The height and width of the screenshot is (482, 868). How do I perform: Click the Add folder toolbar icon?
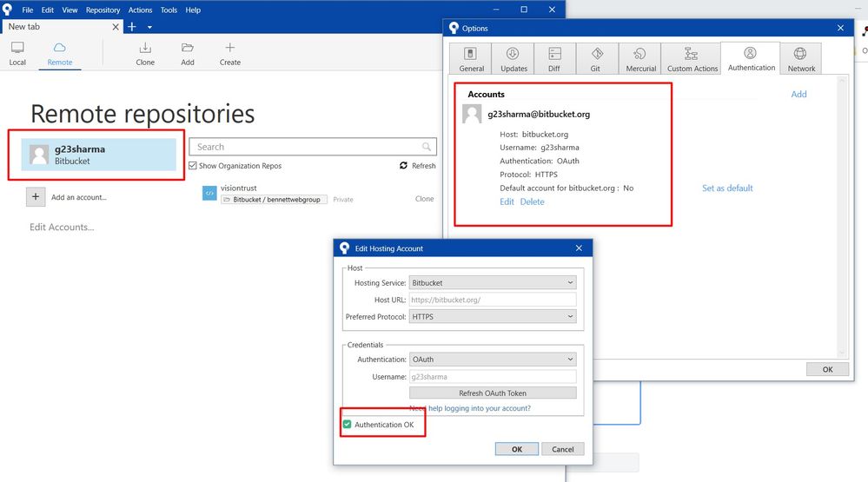click(188, 48)
